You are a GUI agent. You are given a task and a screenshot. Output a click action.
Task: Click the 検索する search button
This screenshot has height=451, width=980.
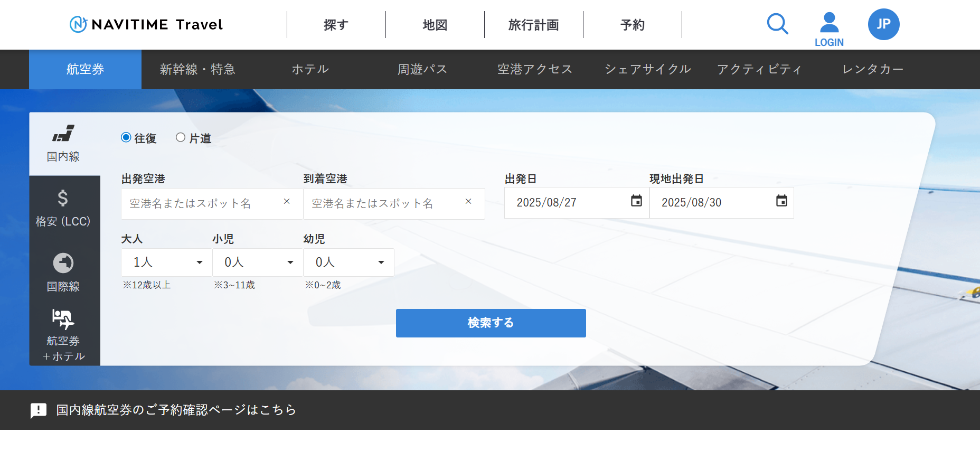pyautogui.click(x=491, y=323)
